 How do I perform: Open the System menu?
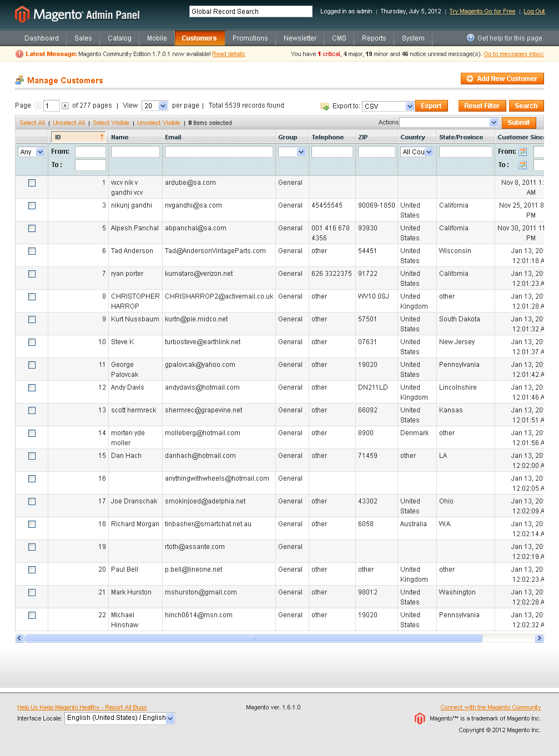pyautogui.click(x=413, y=38)
